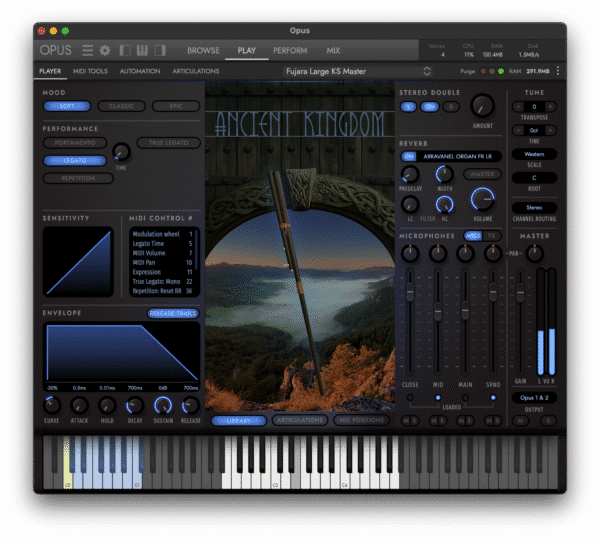Click the envelope Hold knob

point(107,406)
